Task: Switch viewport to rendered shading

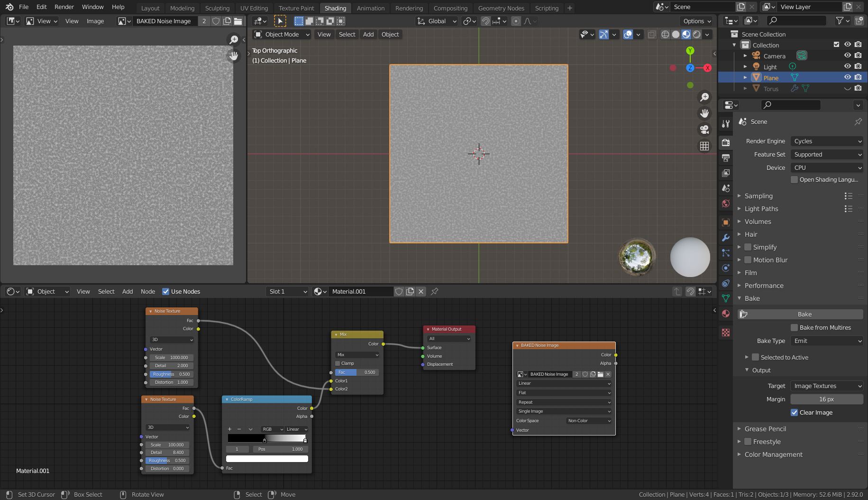Action: point(696,34)
